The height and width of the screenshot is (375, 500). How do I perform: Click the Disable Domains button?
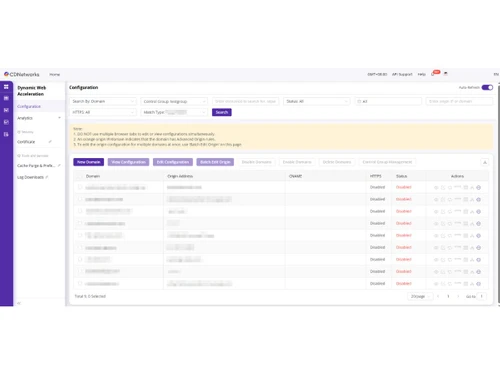(256, 162)
